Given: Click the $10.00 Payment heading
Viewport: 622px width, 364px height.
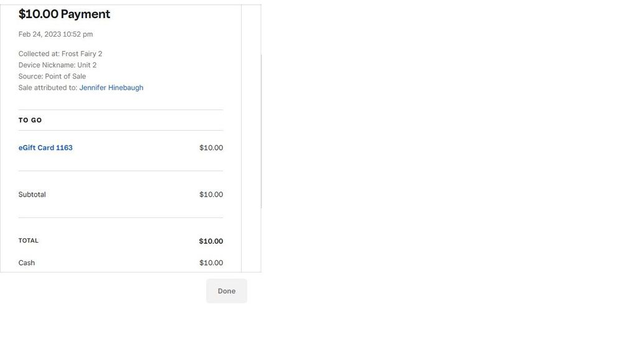Looking at the screenshot, I should [x=64, y=14].
